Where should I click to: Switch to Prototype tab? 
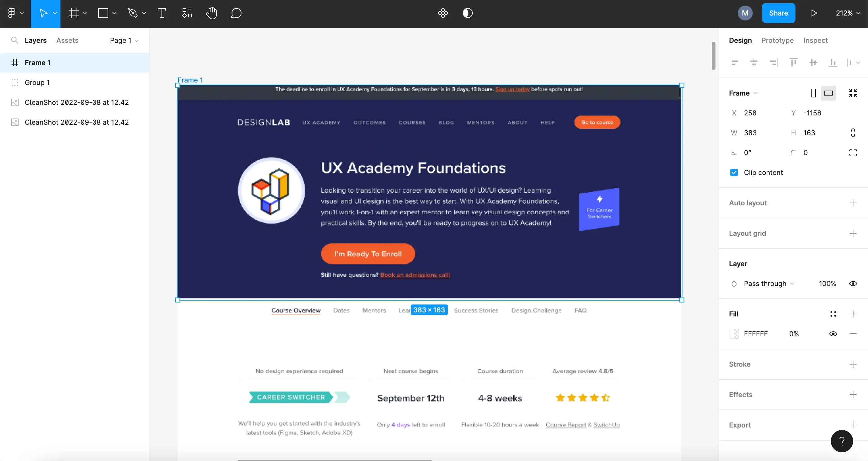click(x=777, y=40)
